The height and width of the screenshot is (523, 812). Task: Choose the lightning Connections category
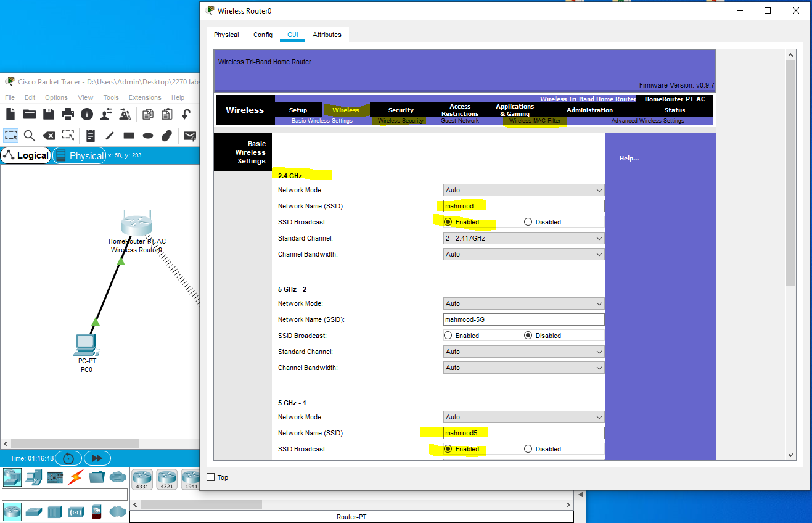point(73,477)
